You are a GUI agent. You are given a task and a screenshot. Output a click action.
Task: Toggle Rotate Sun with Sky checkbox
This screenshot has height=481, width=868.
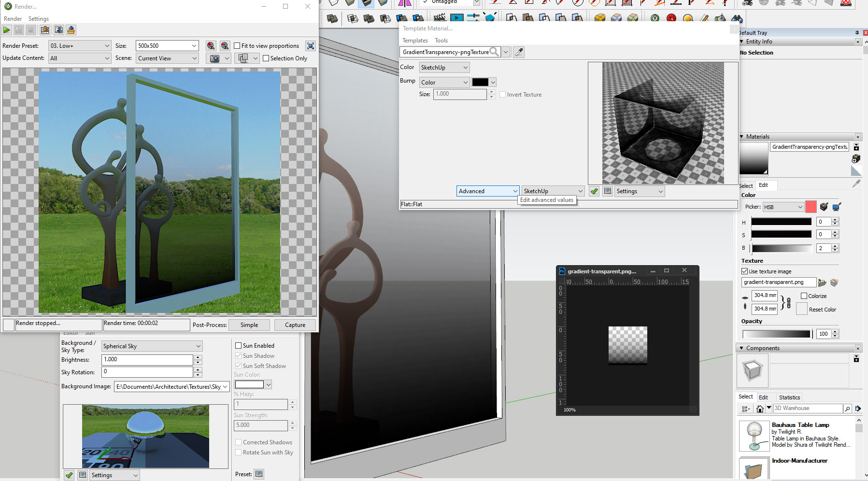(238, 453)
